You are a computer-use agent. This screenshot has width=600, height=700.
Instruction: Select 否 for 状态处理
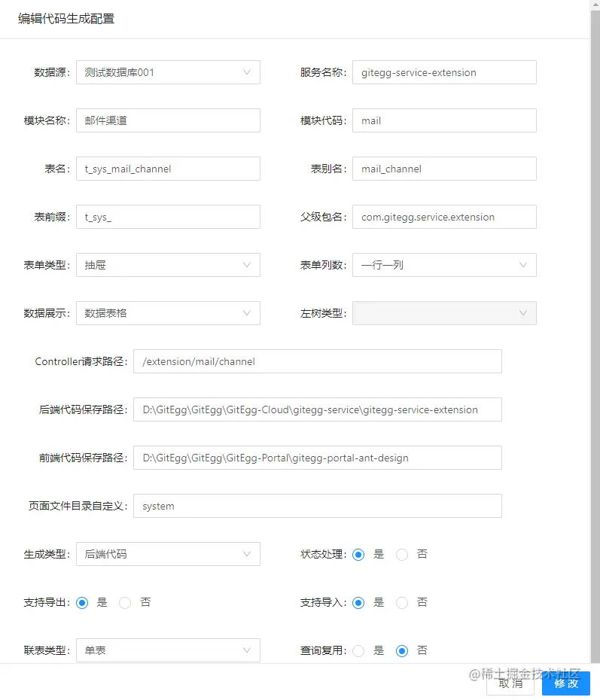click(402, 555)
